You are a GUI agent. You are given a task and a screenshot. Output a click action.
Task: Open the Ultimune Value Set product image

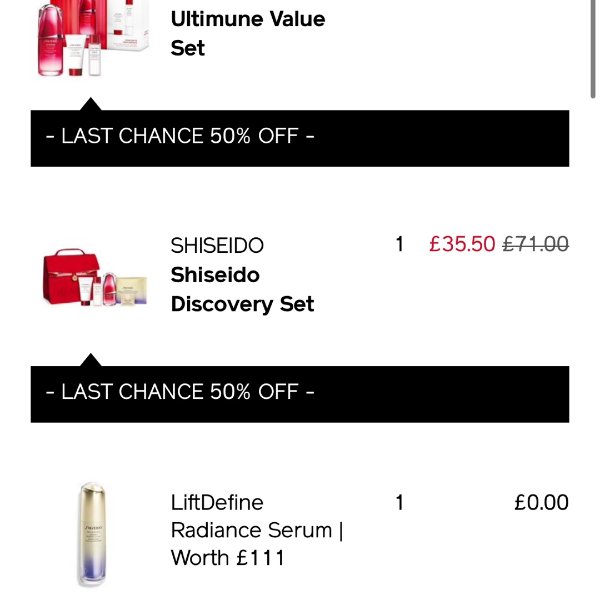[x=91, y=38]
